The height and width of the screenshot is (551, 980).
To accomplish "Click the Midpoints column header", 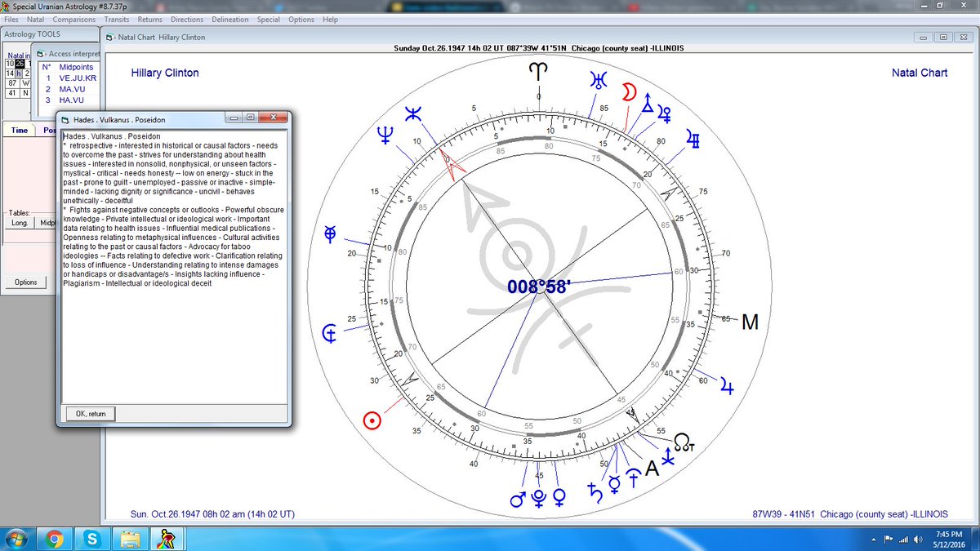I will 76,67.
